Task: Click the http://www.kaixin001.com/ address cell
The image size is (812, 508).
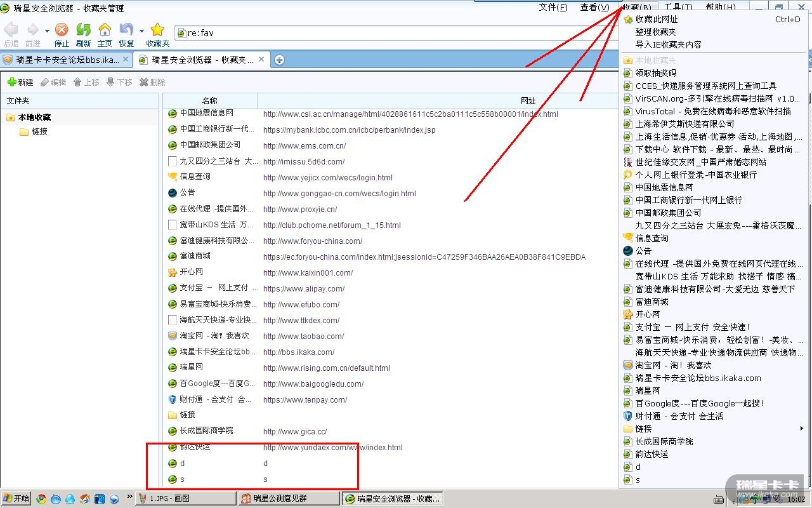Action: click(x=308, y=273)
